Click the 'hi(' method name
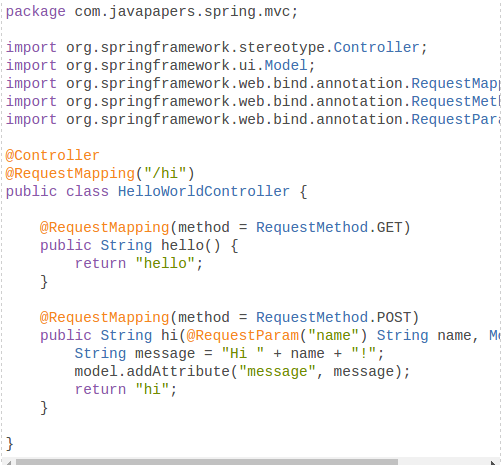 [173, 336]
